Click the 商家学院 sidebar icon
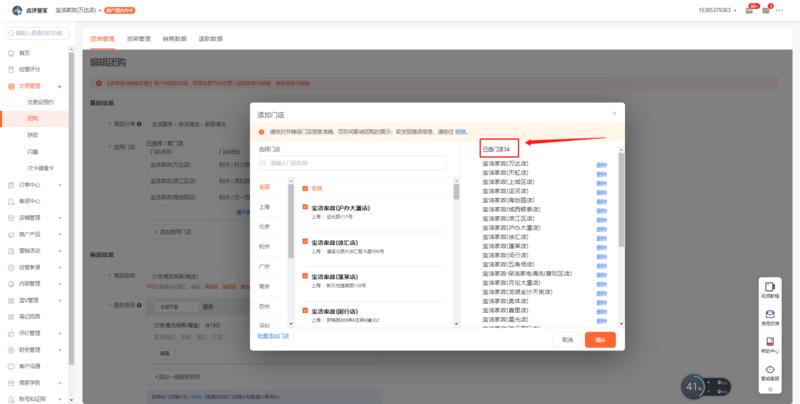 pos(11,383)
